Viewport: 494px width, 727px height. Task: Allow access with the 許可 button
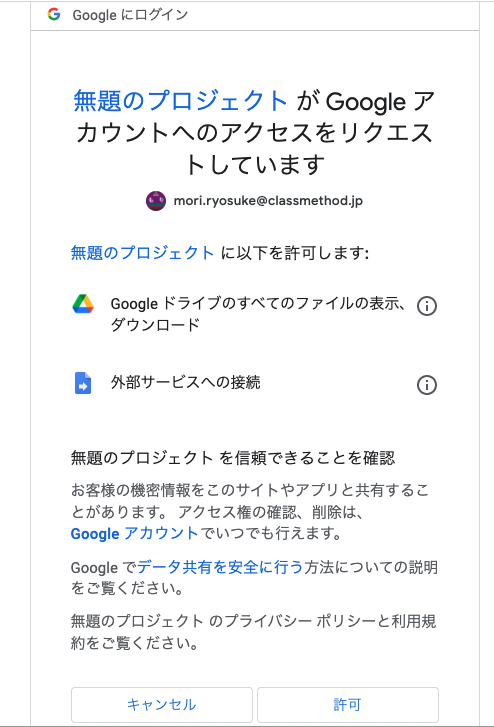348,705
